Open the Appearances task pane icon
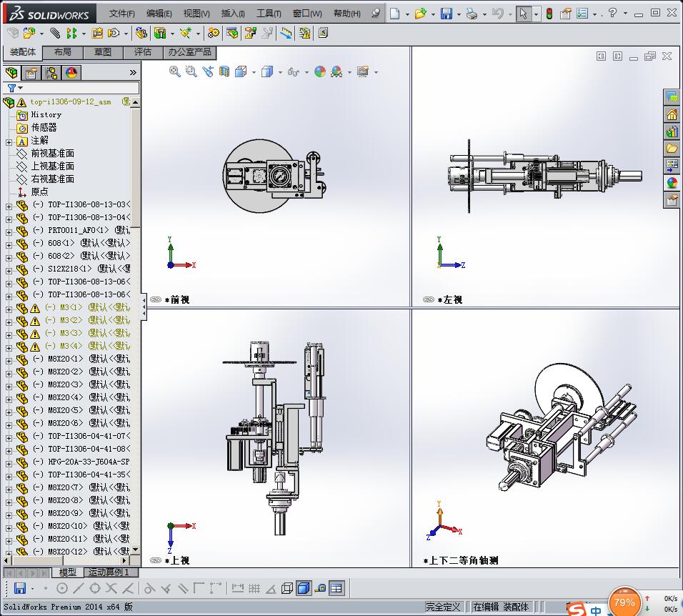683x616 pixels. [x=672, y=182]
